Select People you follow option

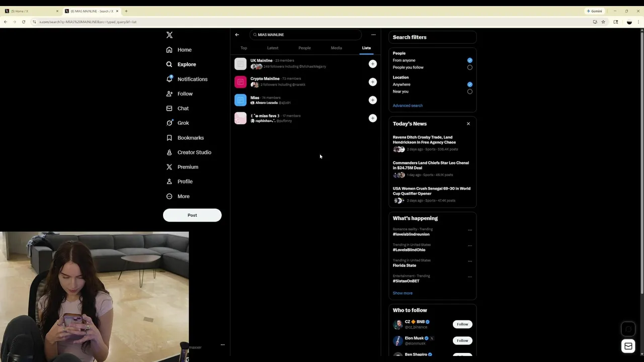coord(470,67)
